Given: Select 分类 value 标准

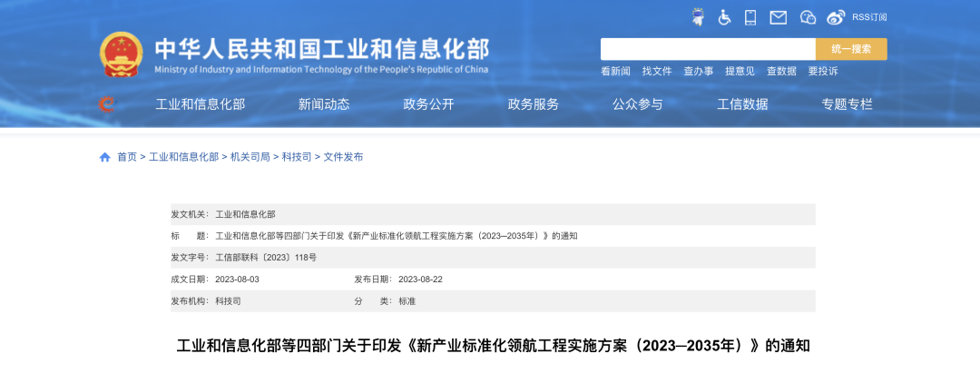Looking at the screenshot, I should pyautogui.click(x=407, y=301).
